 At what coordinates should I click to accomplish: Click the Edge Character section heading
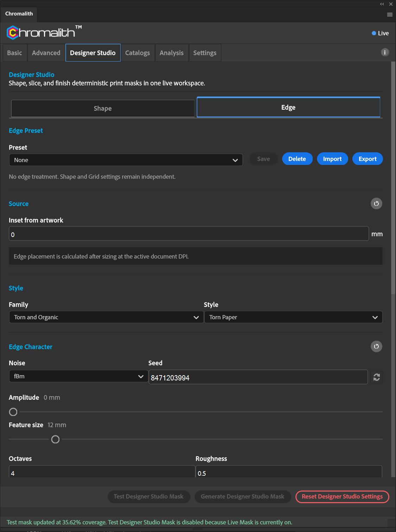31,347
